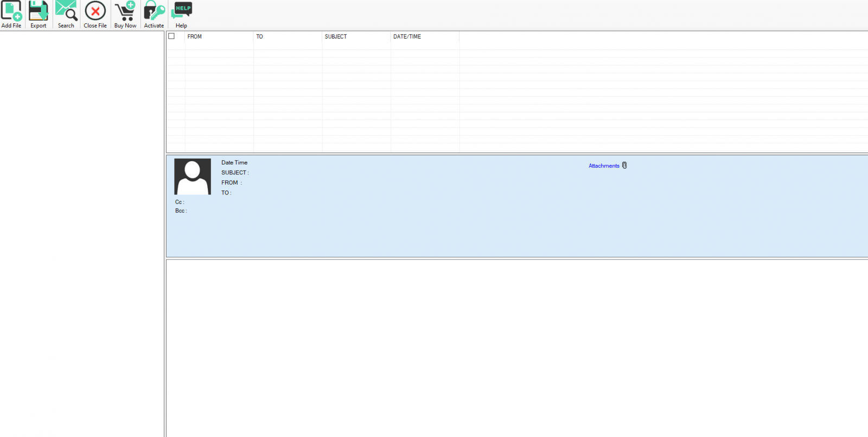Open the Help icon

coord(181,15)
